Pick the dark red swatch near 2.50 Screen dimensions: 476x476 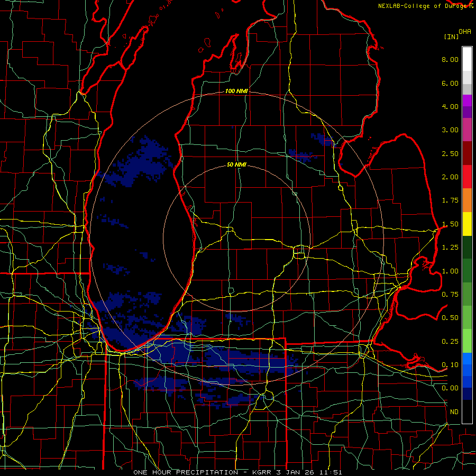pos(467,153)
